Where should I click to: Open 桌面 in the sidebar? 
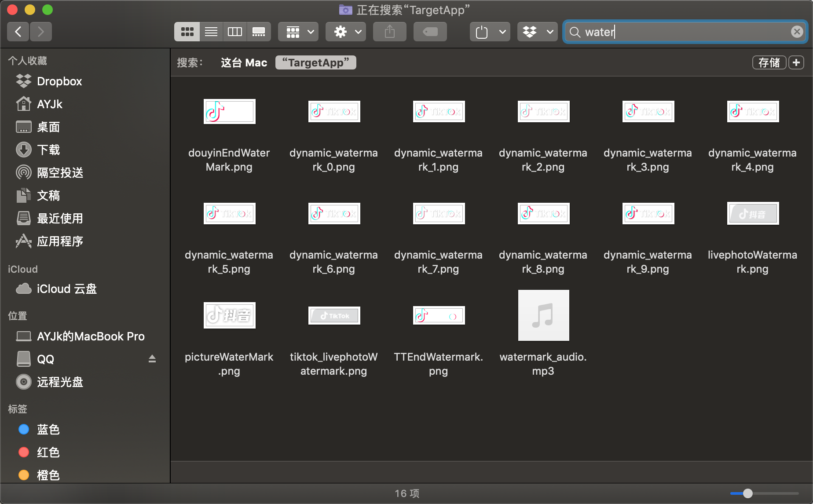coord(85,127)
